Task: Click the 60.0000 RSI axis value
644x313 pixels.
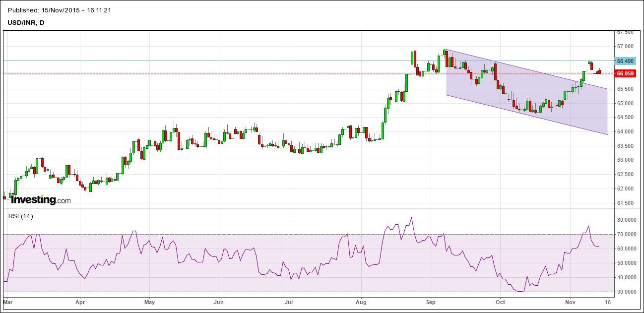Action: (626, 249)
